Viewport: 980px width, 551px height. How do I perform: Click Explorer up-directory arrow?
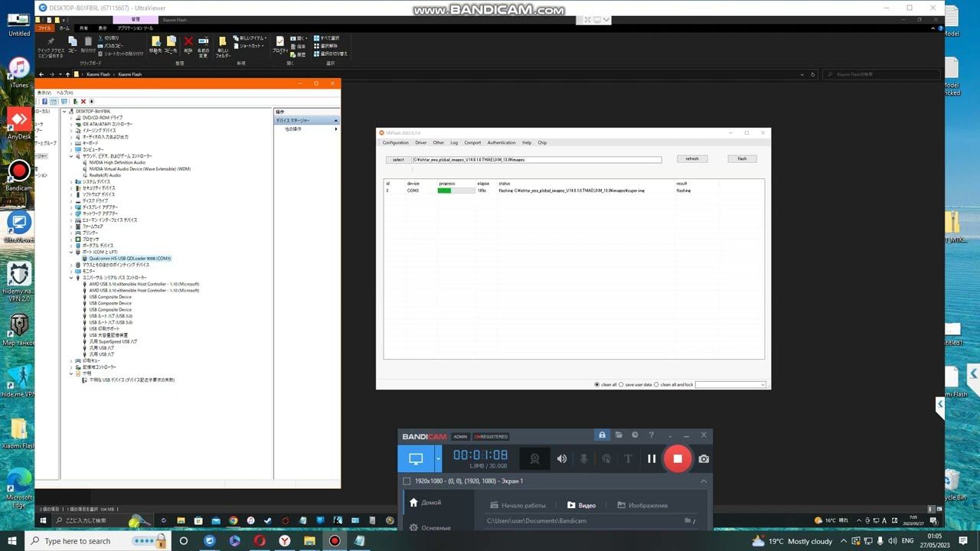pos(67,74)
